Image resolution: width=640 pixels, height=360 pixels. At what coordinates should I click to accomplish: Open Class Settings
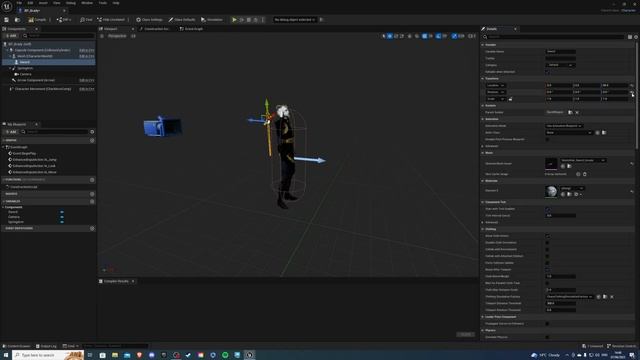(x=149, y=20)
